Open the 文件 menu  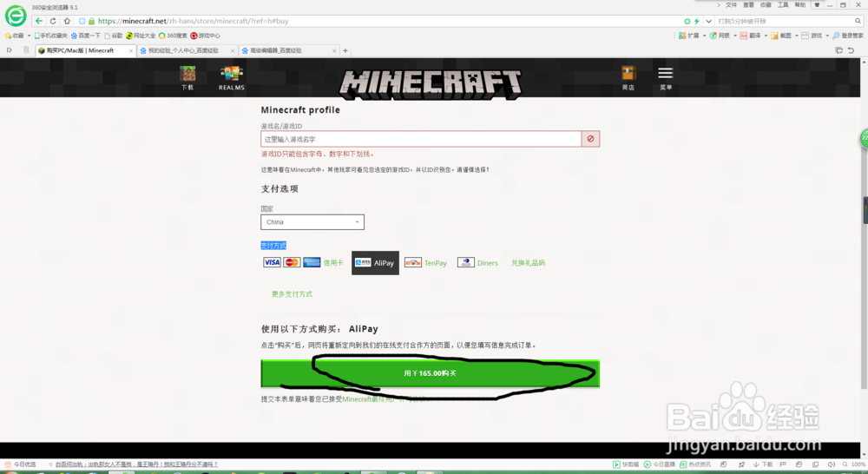731,5
